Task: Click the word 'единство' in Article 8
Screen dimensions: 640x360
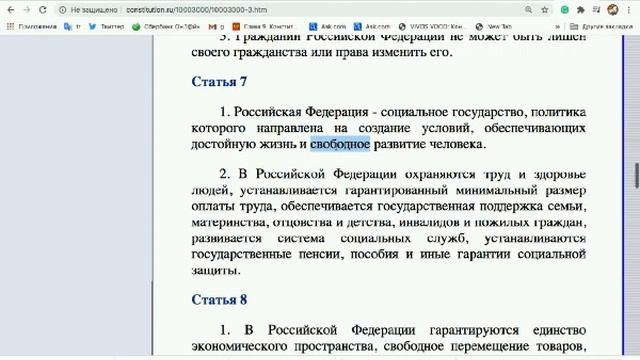Action: tap(560, 330)
